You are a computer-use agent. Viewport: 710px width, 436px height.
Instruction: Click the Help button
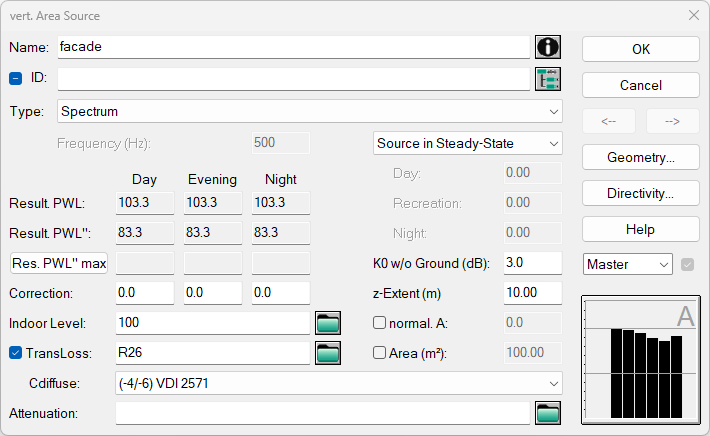(641, 229)
